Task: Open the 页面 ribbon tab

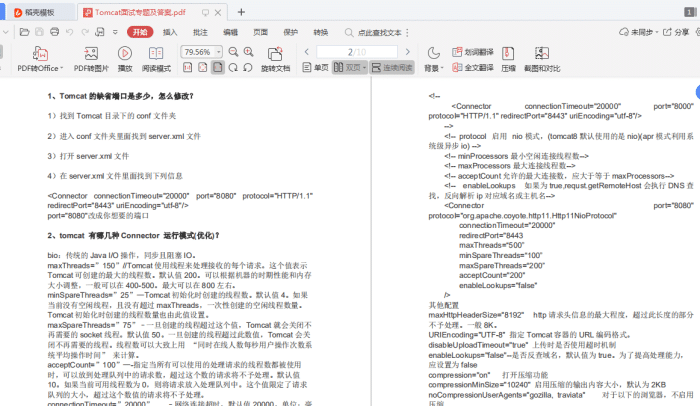Action: (x=260, y=32)
